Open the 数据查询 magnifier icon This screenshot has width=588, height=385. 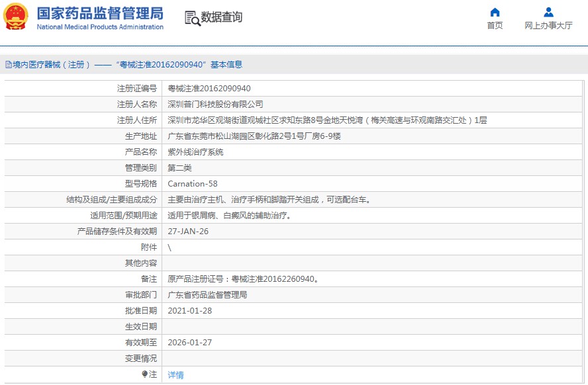tap(192, 18)
